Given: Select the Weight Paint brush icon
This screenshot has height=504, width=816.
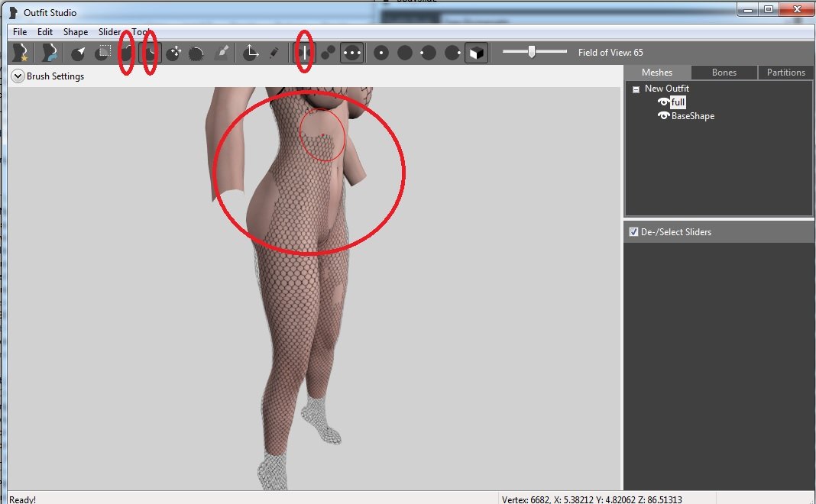Looking at the screenshot, I should pos(222,53).
